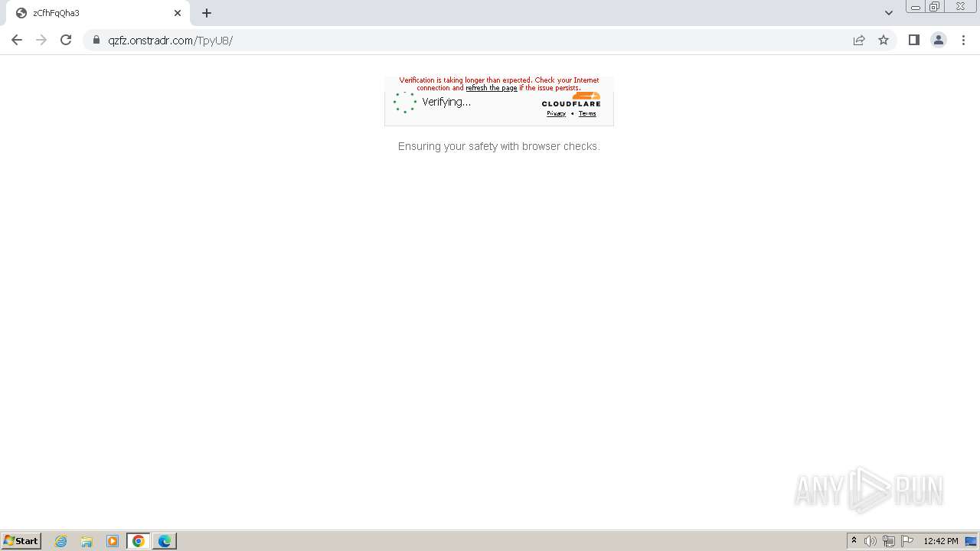This screenshot has width=980, height=551.
Task: Open the Chrome profile menu
Action: [x=938, y=40]
